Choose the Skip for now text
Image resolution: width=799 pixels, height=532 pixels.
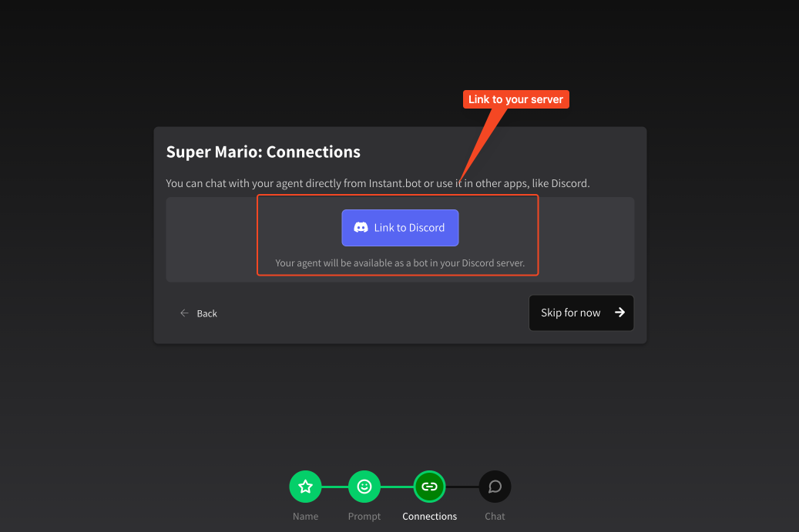click(570, 313)
